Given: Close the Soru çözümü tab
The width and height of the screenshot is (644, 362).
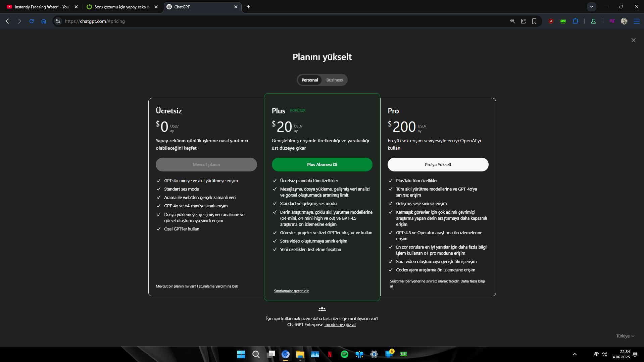Looking at the screenshot, I should coord(156,7).
